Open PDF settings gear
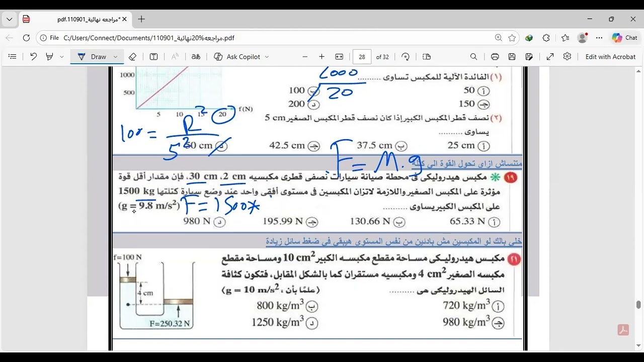Screen dimensions: 644x362 point(567,57)
